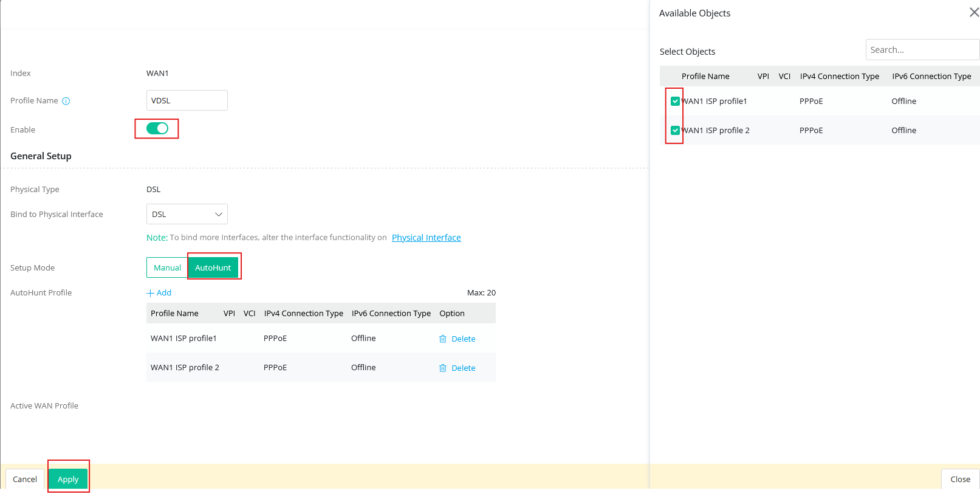980x493 pixels.
Task: Click IPv4 Connection Type header in Available Objects
Action: point(840,77)
